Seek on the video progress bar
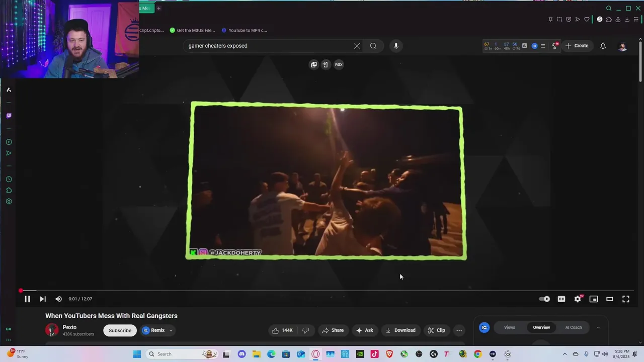 [327, 291]
